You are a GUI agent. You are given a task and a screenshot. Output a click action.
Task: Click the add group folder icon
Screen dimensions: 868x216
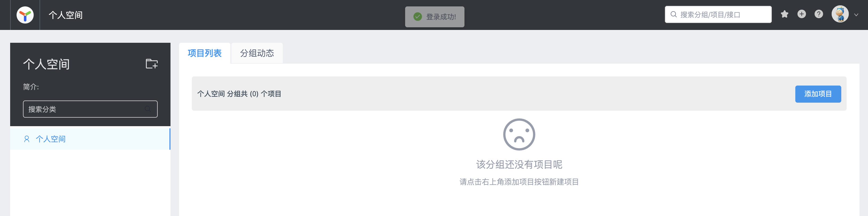pos(152,63)
